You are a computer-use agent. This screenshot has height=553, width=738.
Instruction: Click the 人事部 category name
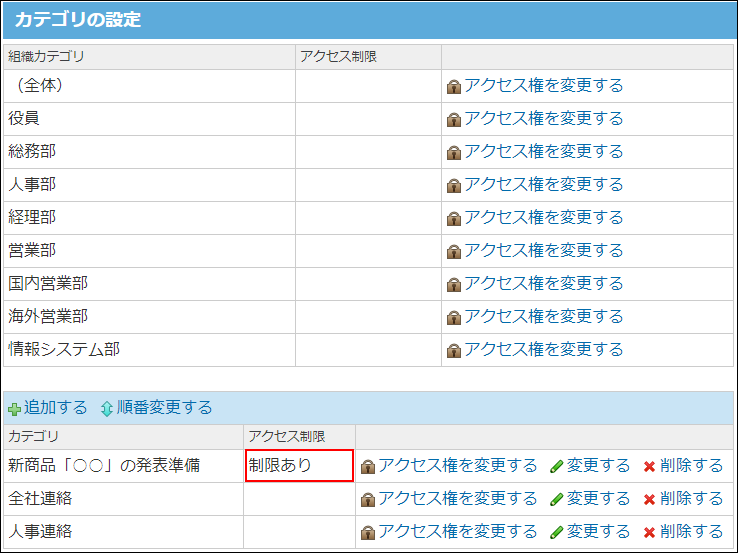[x=32, y=184]
